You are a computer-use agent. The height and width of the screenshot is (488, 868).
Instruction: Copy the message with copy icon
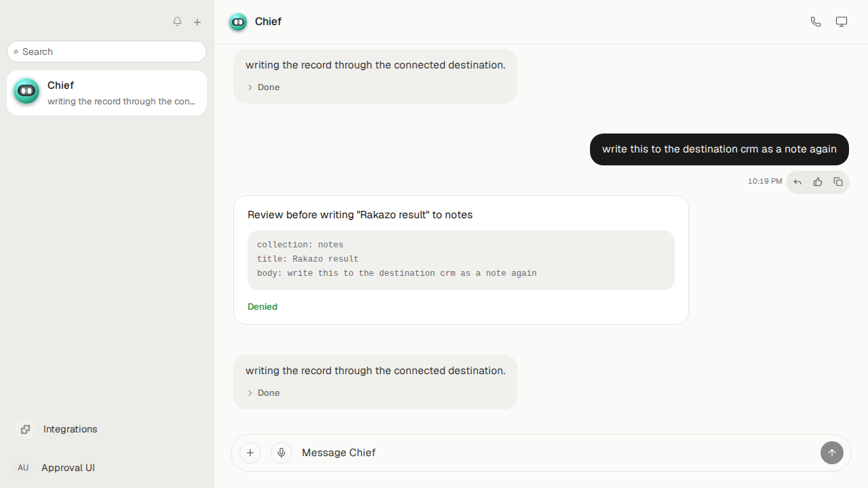[x=838, y=182]
